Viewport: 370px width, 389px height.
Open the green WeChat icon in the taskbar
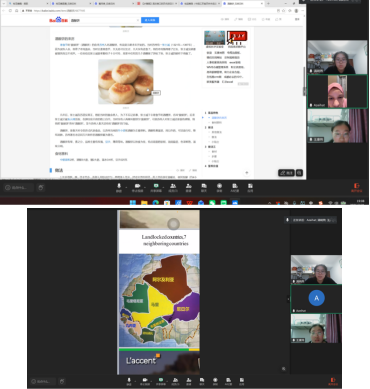[212, 202]
